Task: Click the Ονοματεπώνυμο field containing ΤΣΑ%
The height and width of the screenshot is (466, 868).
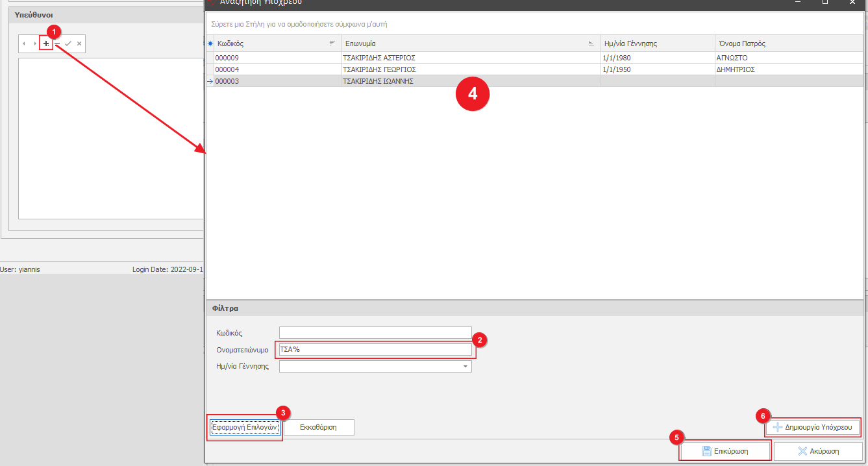Action: point(375,350)
